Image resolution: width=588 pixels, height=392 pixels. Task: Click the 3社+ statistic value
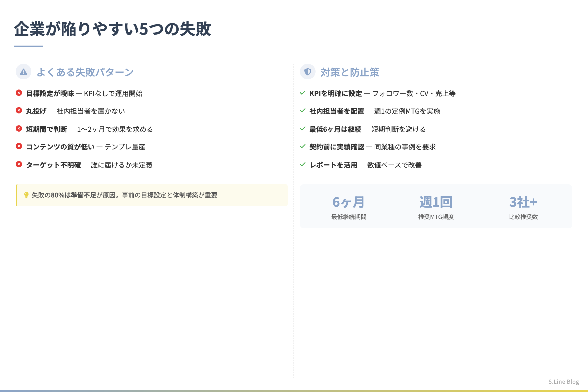[523, 202]
